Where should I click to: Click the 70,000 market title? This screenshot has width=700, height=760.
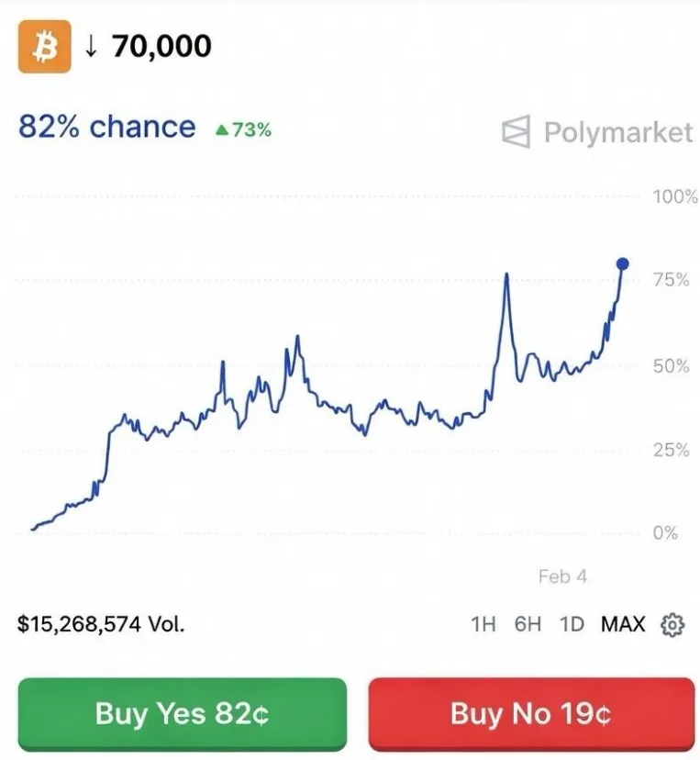(161, 46)
